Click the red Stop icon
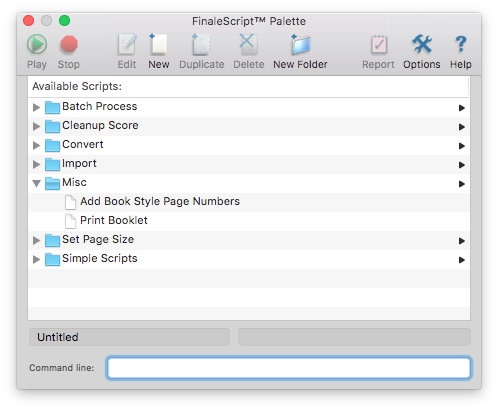 click(x=69, y=44)
